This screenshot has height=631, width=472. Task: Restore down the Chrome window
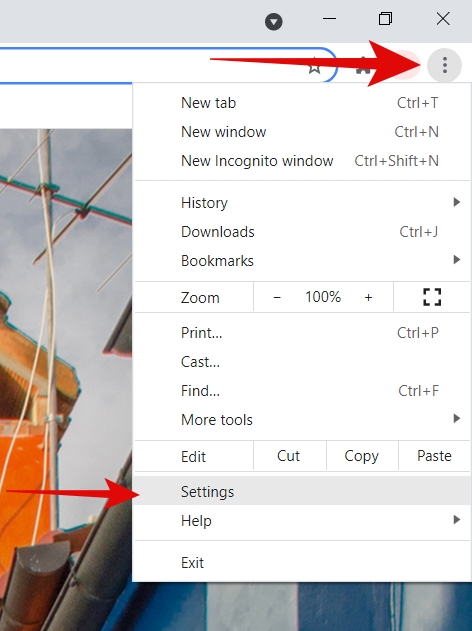click(x=385, y=19)
